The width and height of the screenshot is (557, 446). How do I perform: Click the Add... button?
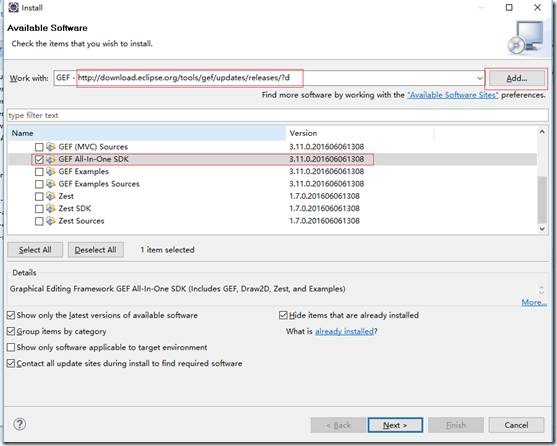(x=517, y=78)
